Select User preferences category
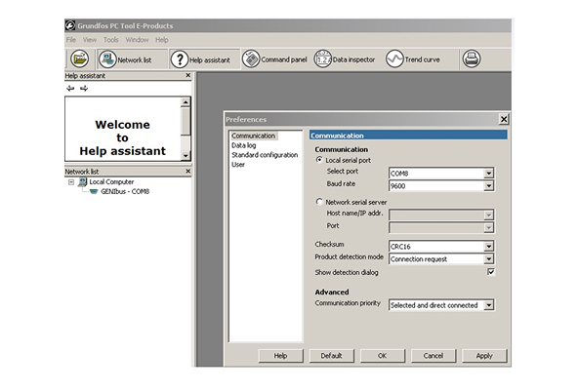Screen dimensions: 578x392 [238, 165]
